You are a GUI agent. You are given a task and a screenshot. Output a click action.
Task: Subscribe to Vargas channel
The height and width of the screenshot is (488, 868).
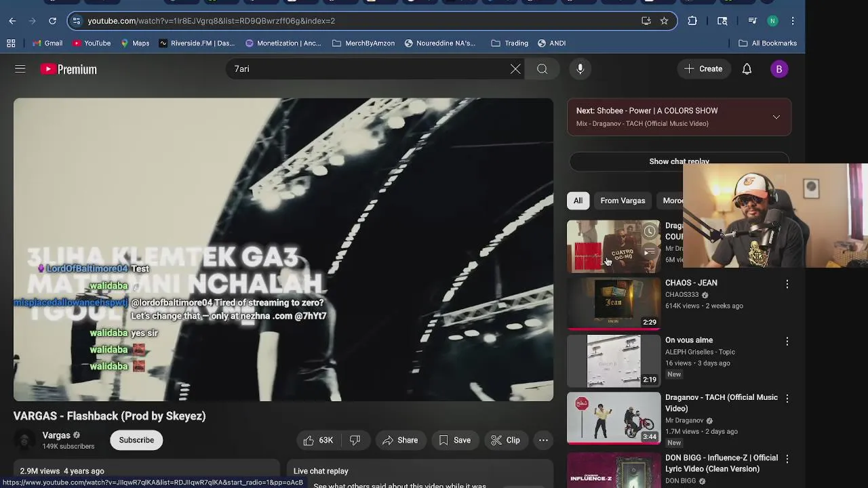(136, 441)
